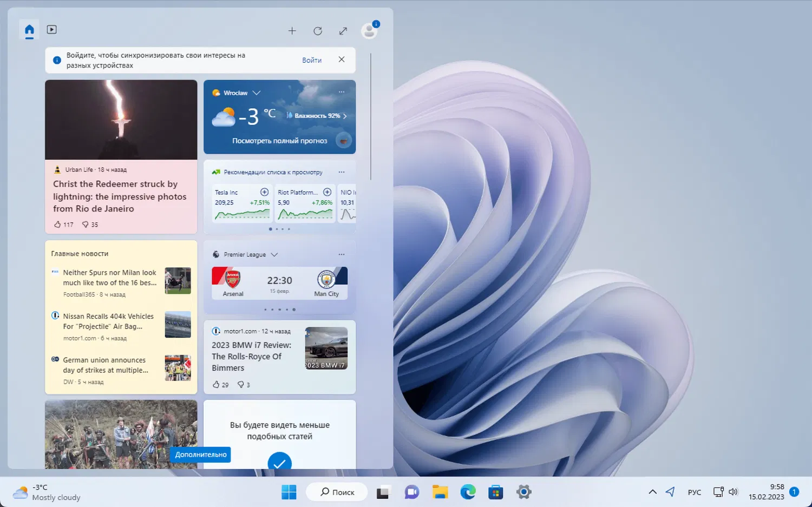Open the widgets Home tab
This screenshot has width=812, height=507.
29,30
